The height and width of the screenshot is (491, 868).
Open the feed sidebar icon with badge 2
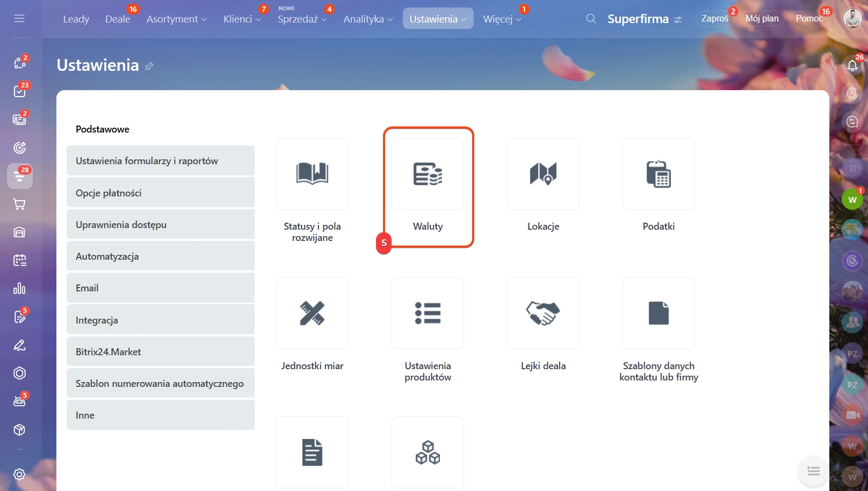pos(20,63)
